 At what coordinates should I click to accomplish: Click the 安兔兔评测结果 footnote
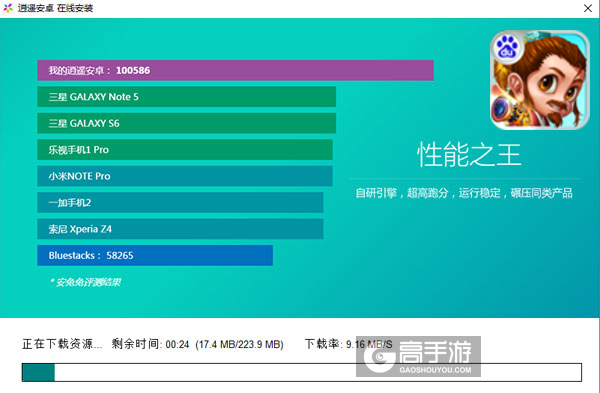85,282
